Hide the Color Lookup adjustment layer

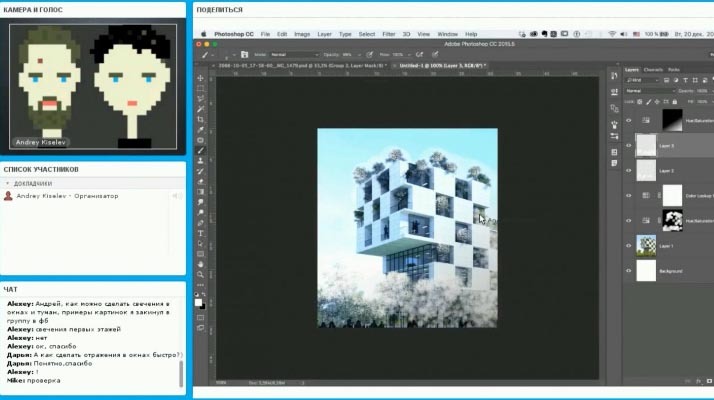629,196
